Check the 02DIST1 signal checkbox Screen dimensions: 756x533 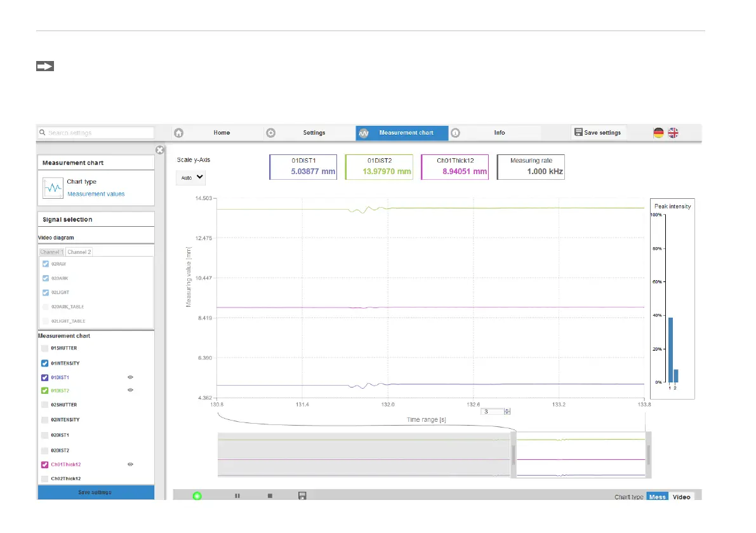(45, 435)
